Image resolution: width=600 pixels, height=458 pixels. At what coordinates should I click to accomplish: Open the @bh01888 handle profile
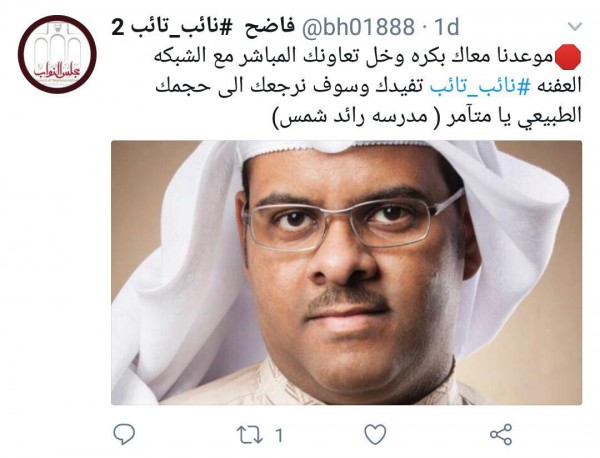click(x=359, y=28)
